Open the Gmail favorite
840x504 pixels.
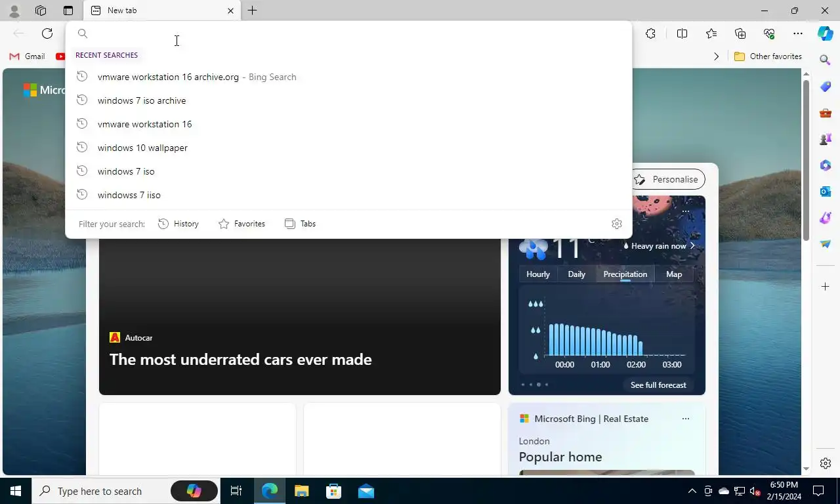[27, 56]
